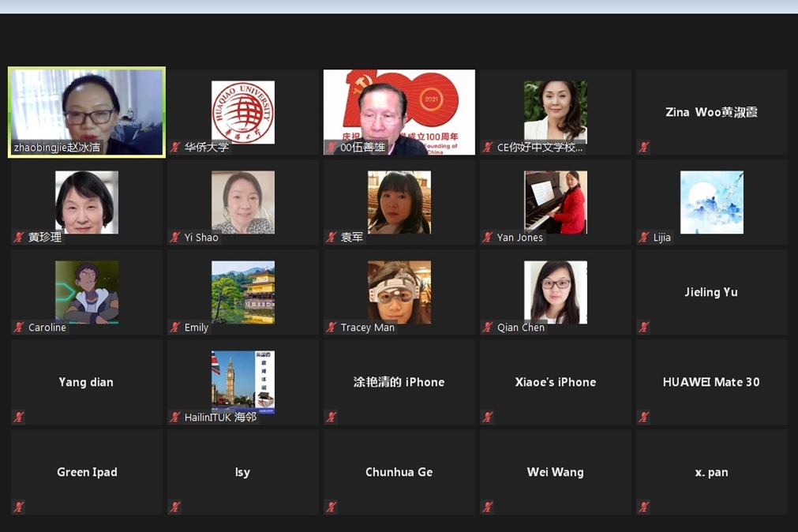Click muted mic icon on Green Ipad tile
This screenshot has width=798, height=532.
[19, 508]
